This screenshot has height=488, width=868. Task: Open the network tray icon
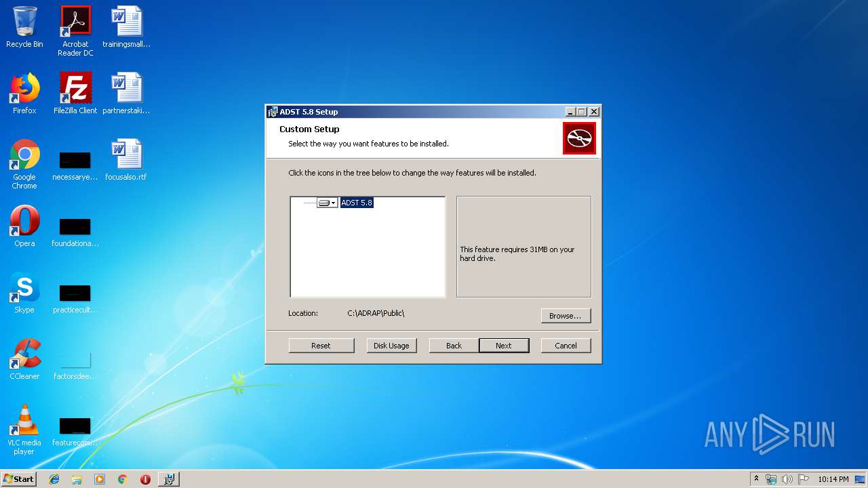(771, 479)
